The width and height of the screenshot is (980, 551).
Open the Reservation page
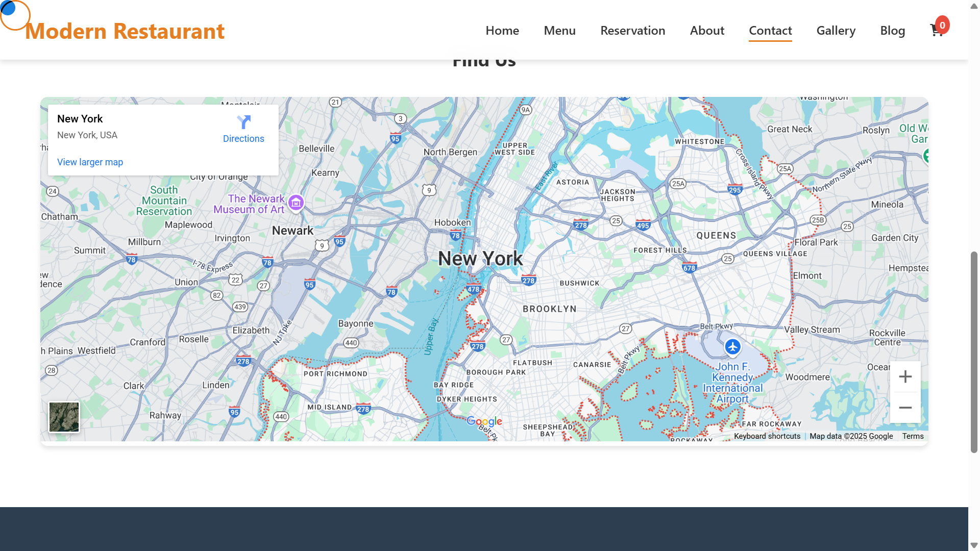[632, 31]
